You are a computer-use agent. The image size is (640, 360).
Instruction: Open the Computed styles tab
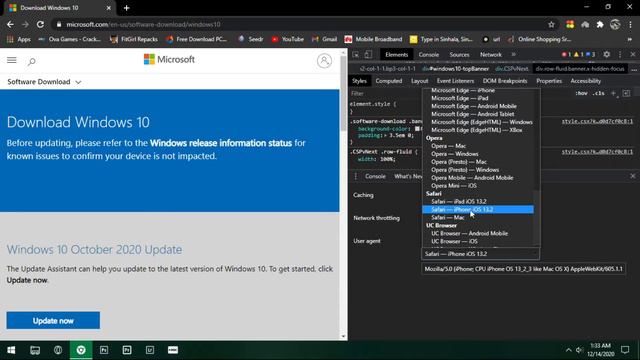coord(389,81)
